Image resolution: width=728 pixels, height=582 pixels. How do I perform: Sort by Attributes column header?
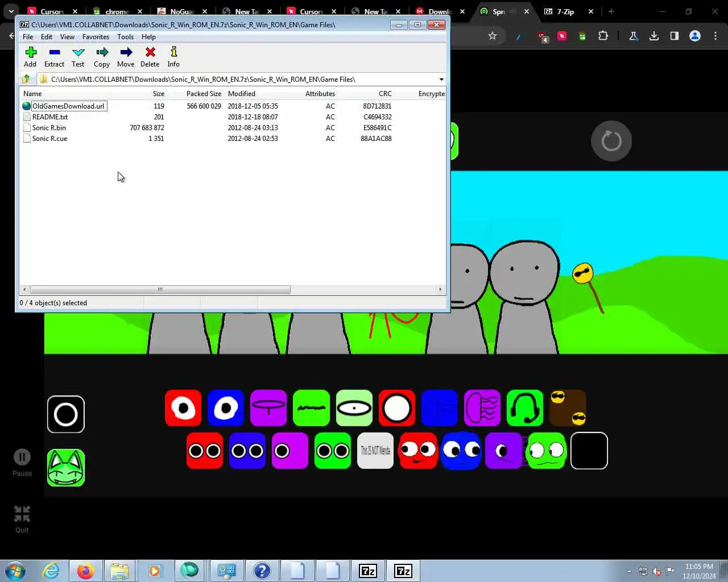(320, 94)
